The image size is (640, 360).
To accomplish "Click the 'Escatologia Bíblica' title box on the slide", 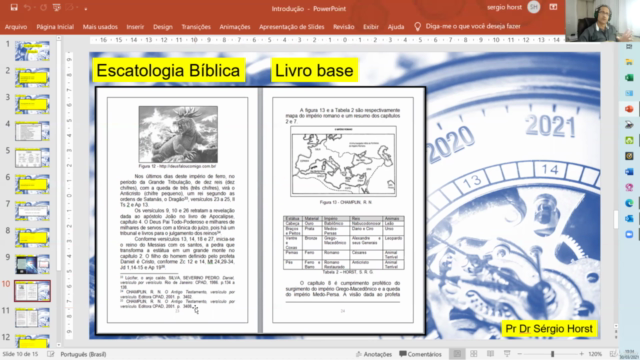I will tap(169, 70).
